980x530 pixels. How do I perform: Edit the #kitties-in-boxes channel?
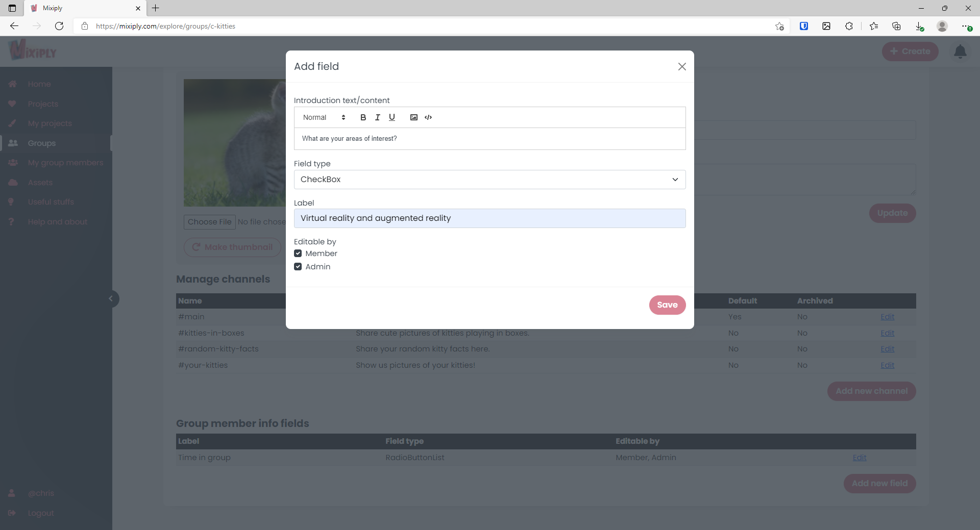click(887, 333)
